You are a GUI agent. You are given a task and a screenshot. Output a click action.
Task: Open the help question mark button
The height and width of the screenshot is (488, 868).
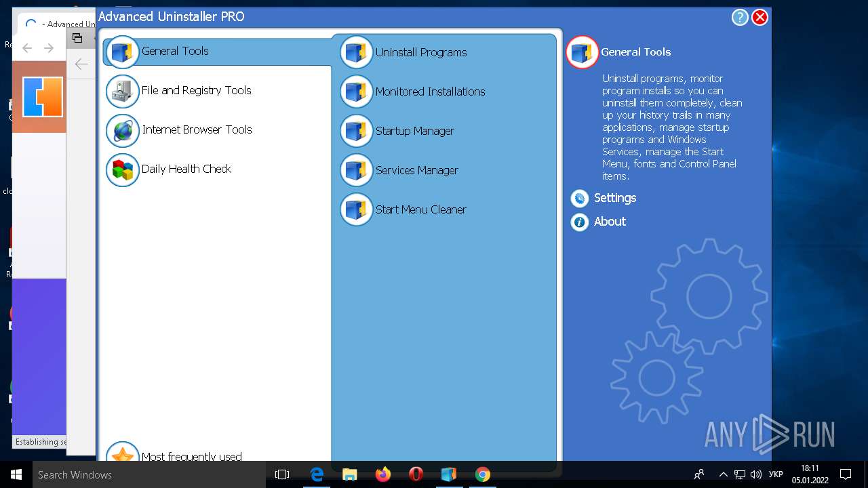(x=740, y=18)
